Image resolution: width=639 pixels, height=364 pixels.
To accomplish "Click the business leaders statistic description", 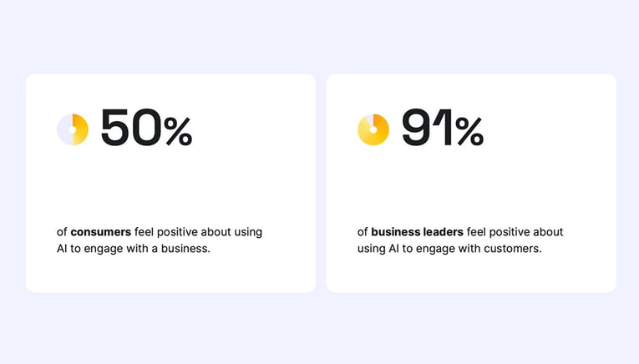I will coord(460,240).
